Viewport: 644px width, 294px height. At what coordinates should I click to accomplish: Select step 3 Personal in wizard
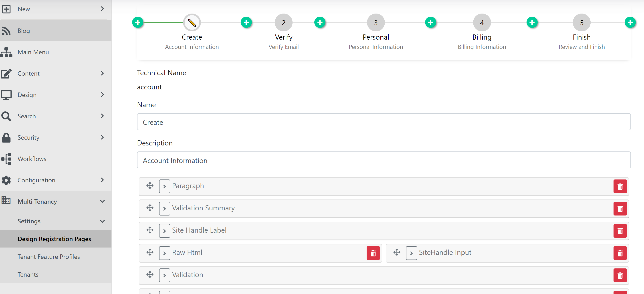tap(375, 22)
